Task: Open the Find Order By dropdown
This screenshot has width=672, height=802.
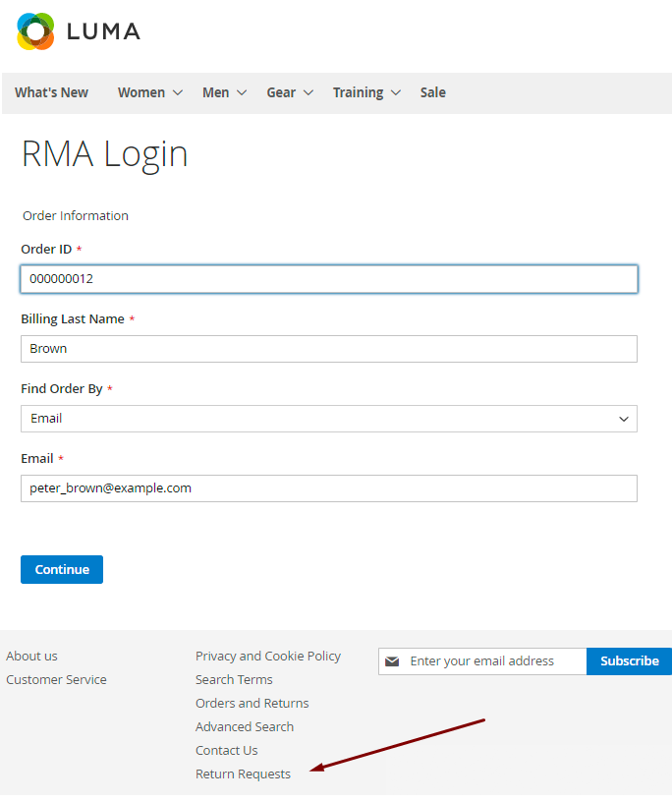Action: 328,419
